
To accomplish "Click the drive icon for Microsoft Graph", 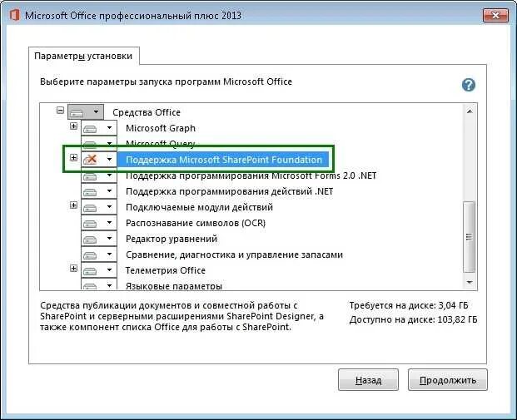I will coord(90,128).
